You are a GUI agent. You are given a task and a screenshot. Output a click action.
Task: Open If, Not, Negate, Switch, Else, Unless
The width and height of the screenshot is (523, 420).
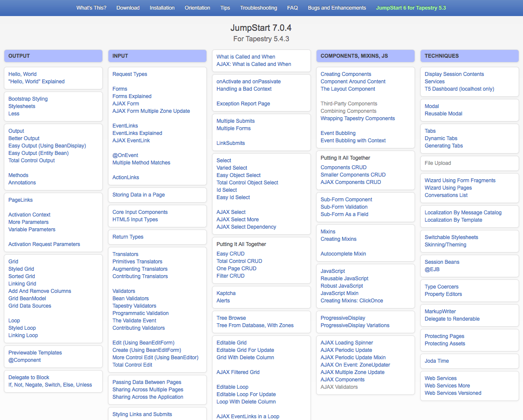[50, 385]
